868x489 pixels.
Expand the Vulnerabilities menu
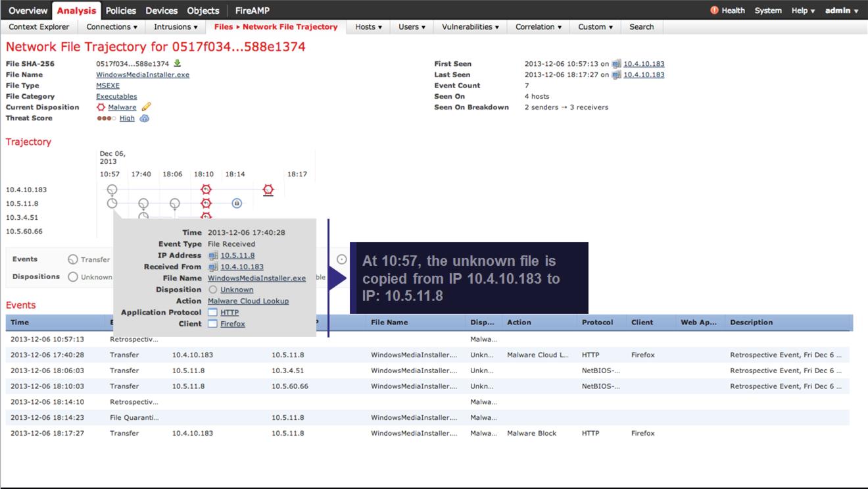pos(470,27)
